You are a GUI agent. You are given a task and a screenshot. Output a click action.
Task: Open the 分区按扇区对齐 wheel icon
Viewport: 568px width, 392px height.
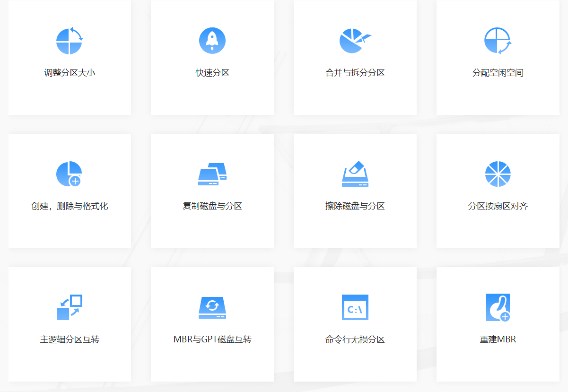(x=497, y=174)
